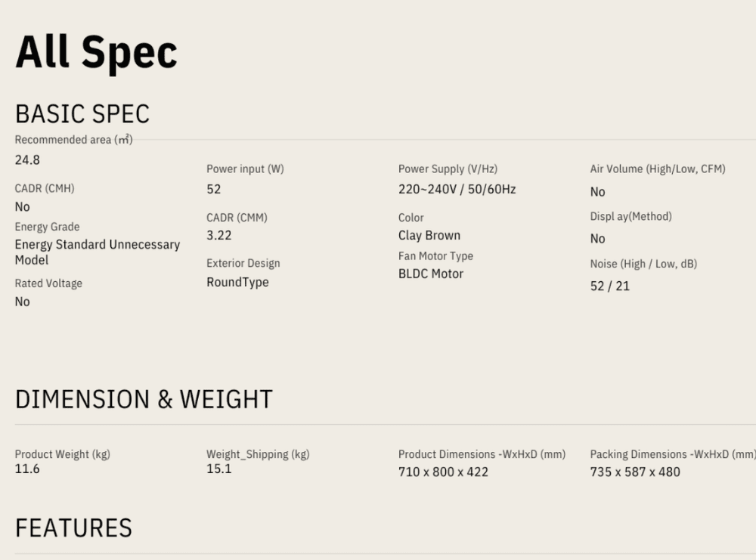Click the Fan Motor Type value BLDC Motor
The height and width of the screenshot is (560, 756).
(x=430, y=274)
